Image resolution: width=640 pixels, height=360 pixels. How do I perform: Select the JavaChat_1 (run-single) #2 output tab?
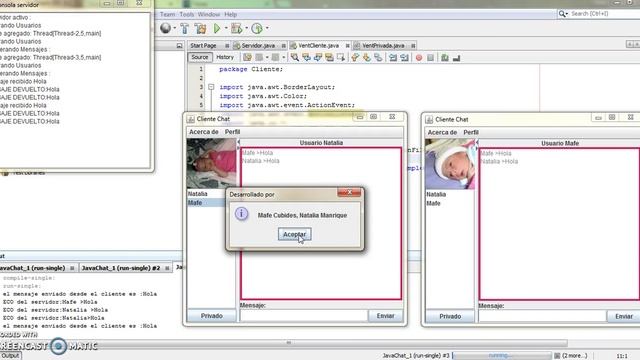point(121,268)
